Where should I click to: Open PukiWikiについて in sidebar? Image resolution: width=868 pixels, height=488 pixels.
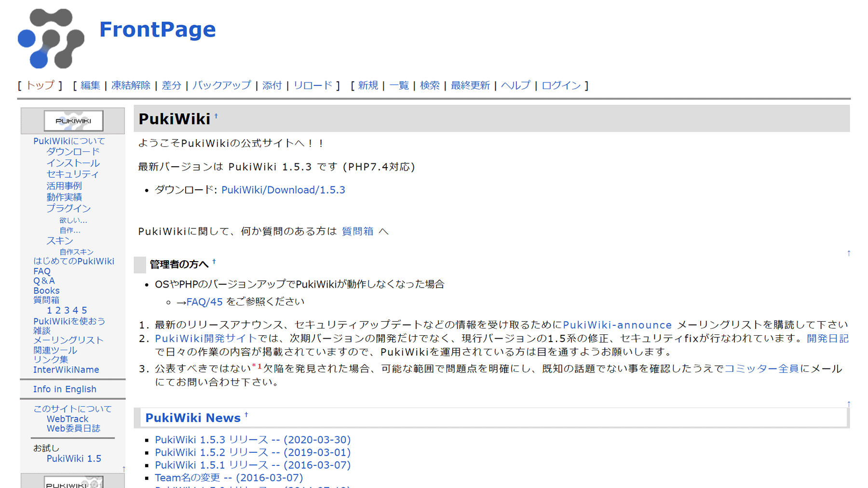click(69, 141)
